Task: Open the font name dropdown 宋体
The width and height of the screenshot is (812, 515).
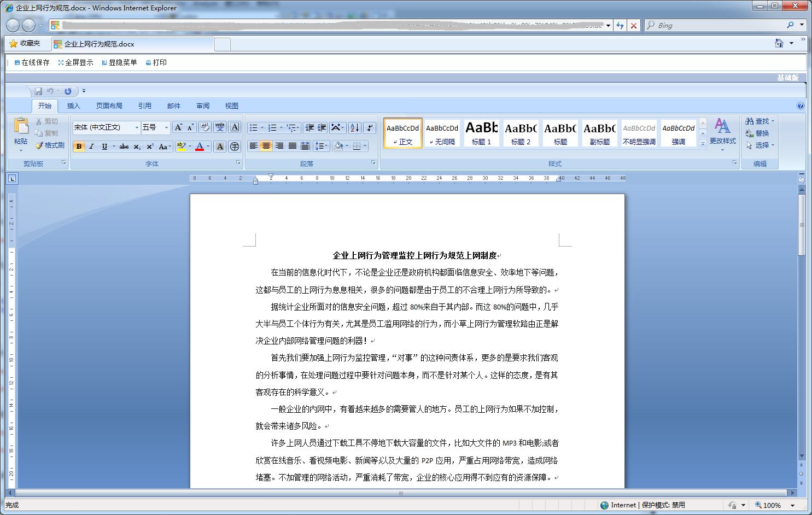Action: pyautogui.click(x=137, y=127)
